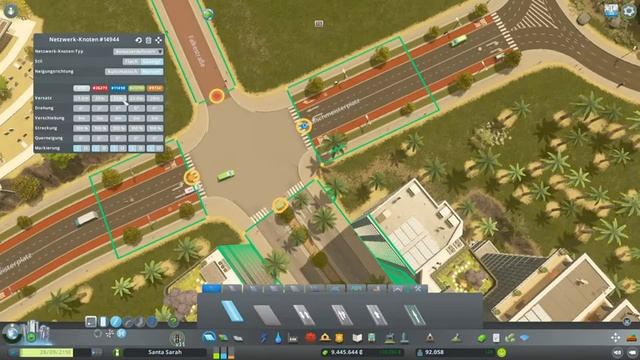Open the Fire Department icon
Viewport: 640px width, 360px height.
tap(325, 338)
